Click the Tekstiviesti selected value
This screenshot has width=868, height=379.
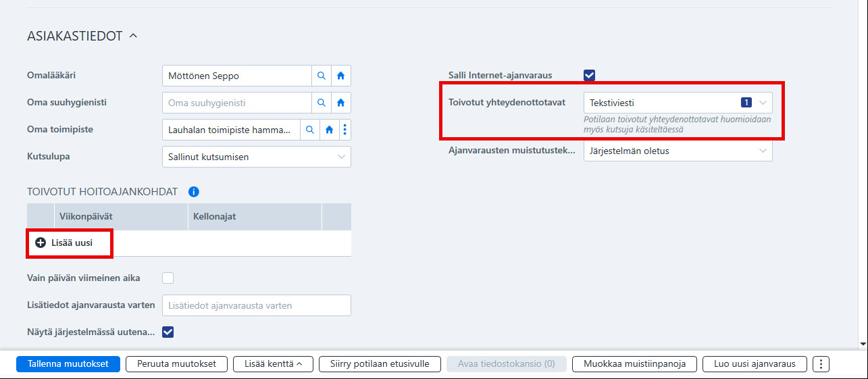[x=612, y=103]
